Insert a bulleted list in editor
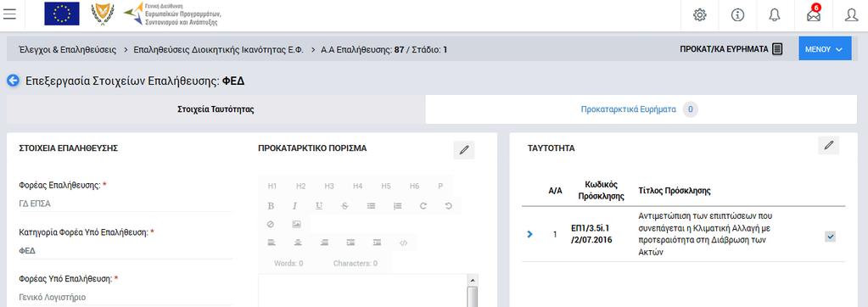This screenshot has width=868, height=307. click(x=371, y=206)
